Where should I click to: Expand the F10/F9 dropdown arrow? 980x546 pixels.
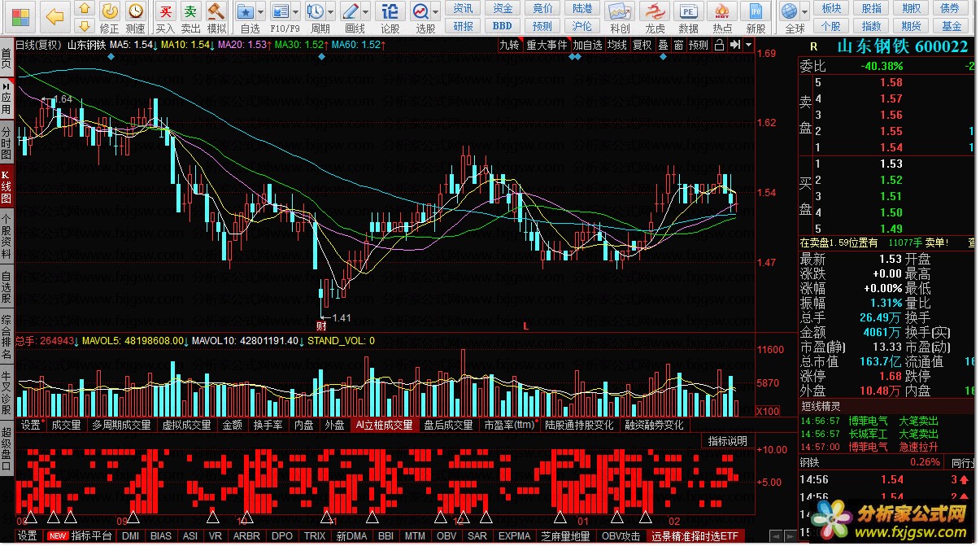[296, 12]
